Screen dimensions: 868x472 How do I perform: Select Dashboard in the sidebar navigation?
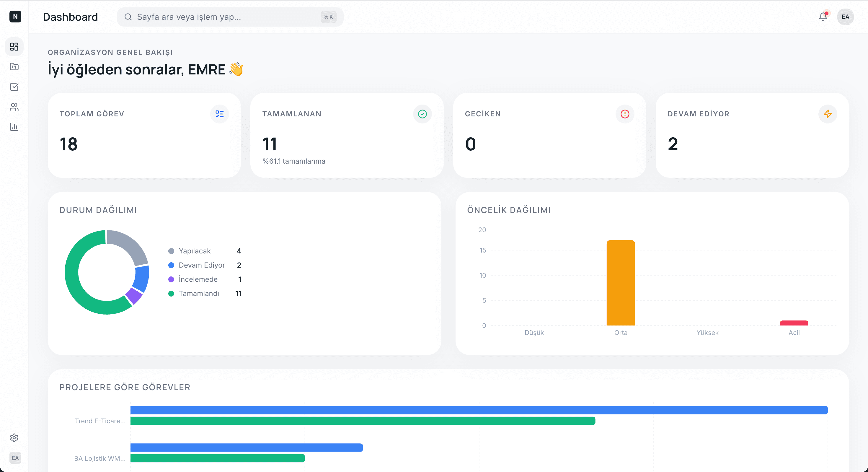[14, 47]
